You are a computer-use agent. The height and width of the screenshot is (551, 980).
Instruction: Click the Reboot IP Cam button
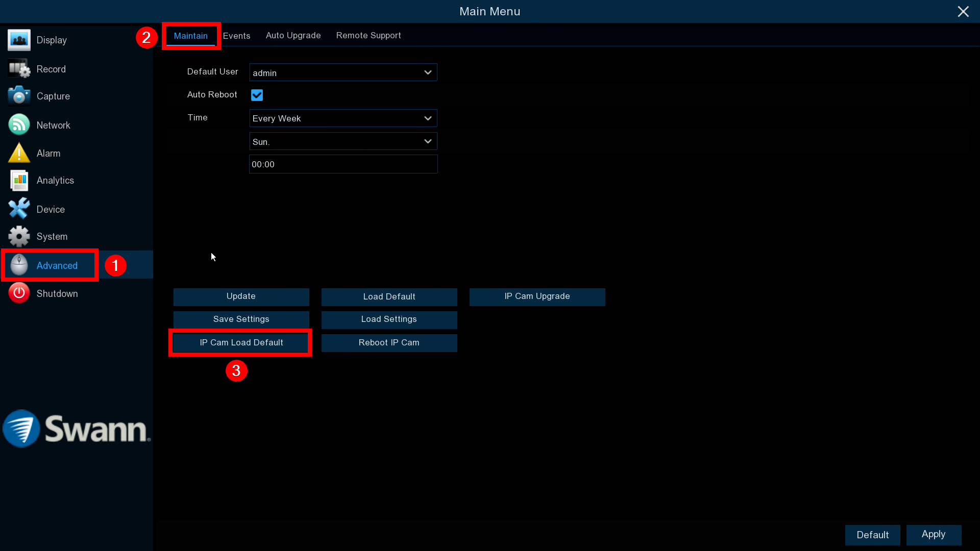click(389, 343)
